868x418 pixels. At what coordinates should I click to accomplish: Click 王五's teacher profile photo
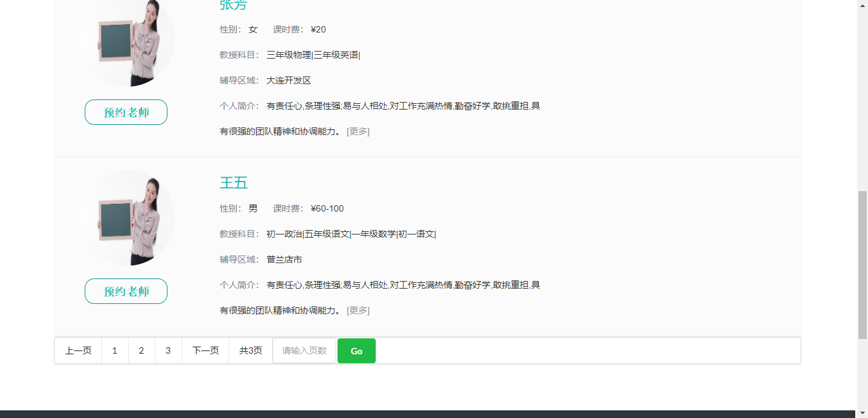[x=127, y=218]
